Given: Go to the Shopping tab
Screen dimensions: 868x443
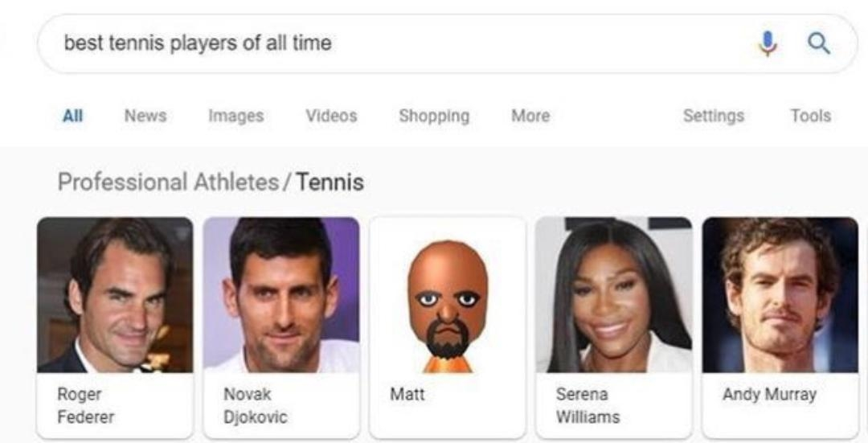Looking at the screenshot, I should [434, 116].
